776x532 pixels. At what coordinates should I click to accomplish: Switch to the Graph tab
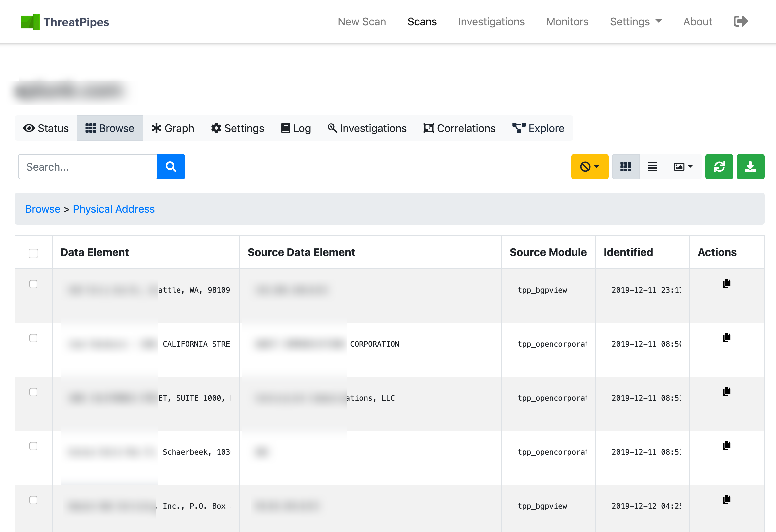click(x=173, y=128)
